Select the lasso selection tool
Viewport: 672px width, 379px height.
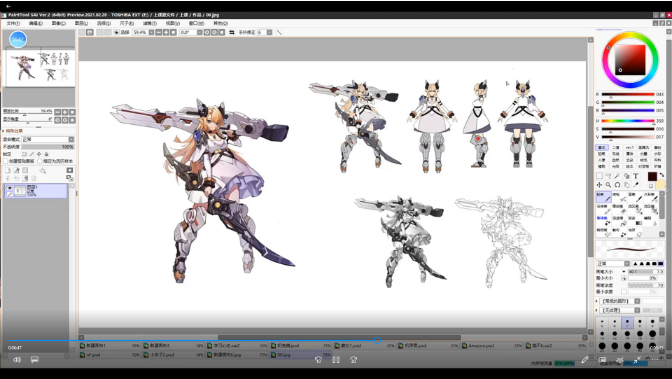pyautogui.click(x=608, y=176)
